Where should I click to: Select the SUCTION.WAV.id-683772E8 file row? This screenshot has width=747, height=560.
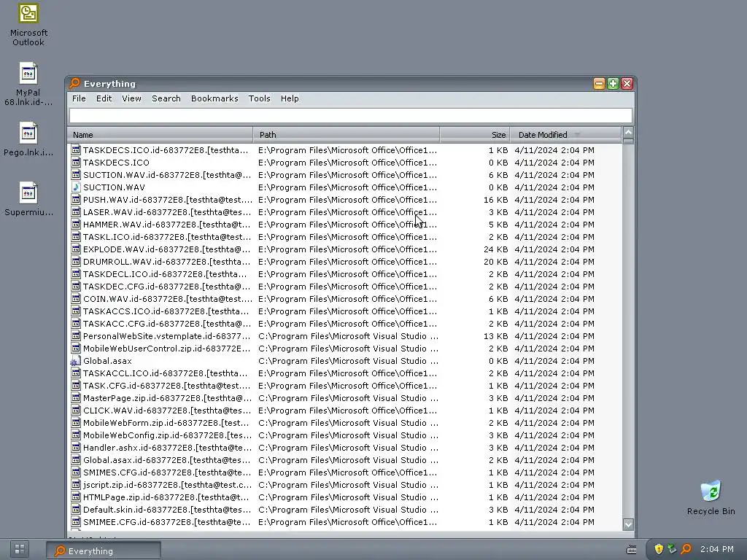[x=345, y=175]
